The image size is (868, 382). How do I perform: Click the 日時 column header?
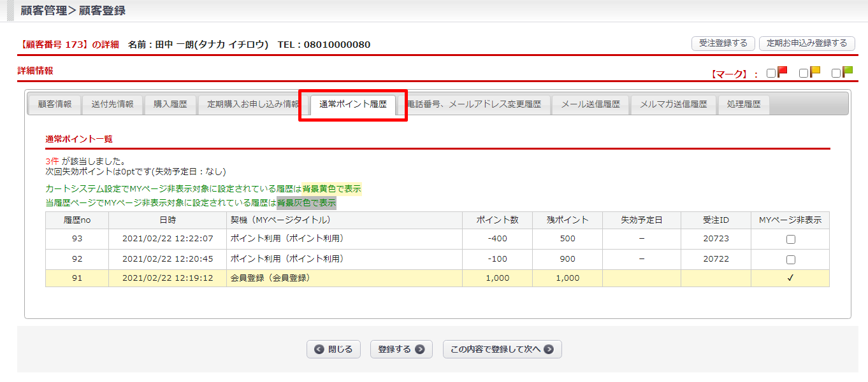[x=168, y=220]
